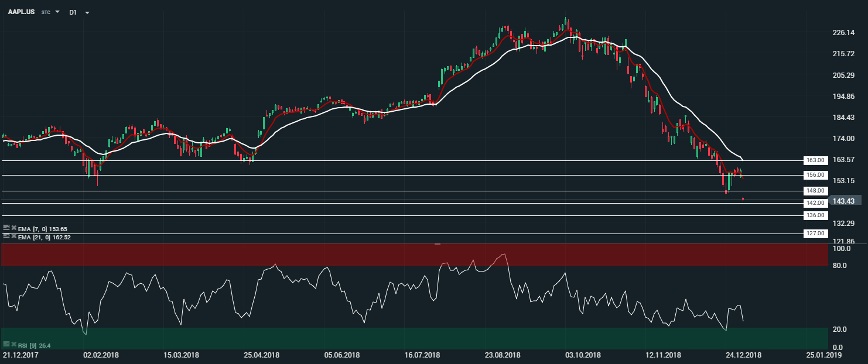This screenshot has height=364, width=868.
Task: Click the 148.00 support line label
Action: tap(816, 191)
